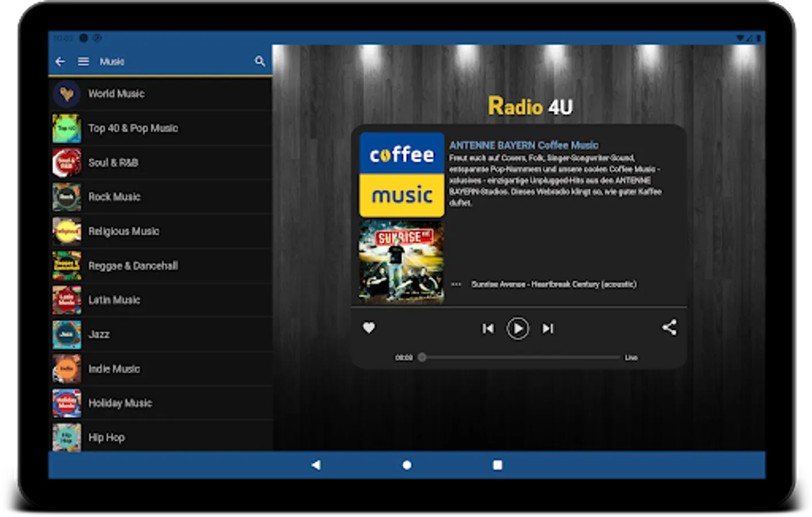812x517 pixels.
Task: Skip to next station
Action: 548,329
